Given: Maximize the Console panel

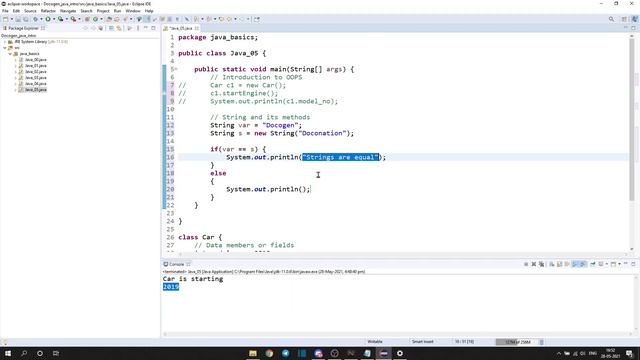Looking at the screenshot, I should pos(633,264).
